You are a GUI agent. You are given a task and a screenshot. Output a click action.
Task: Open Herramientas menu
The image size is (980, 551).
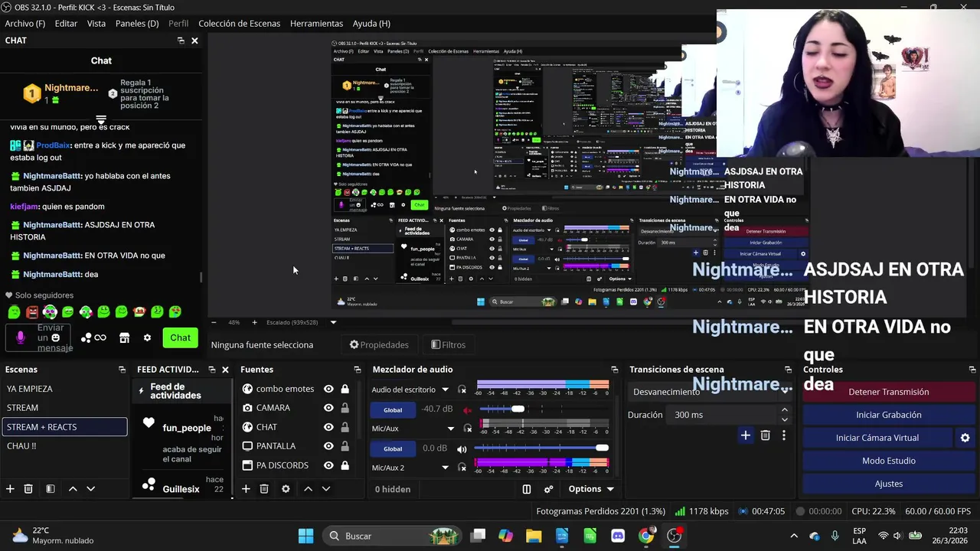(x=316, y=24)
